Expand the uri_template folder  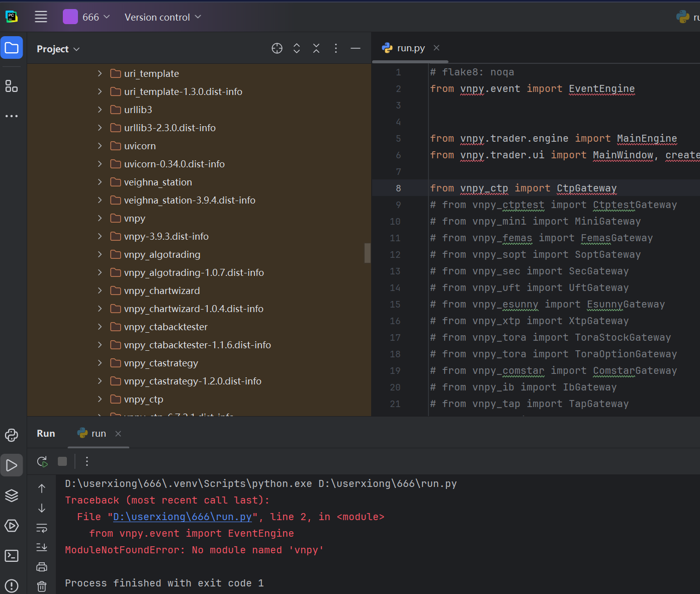(x=100, y=73)
